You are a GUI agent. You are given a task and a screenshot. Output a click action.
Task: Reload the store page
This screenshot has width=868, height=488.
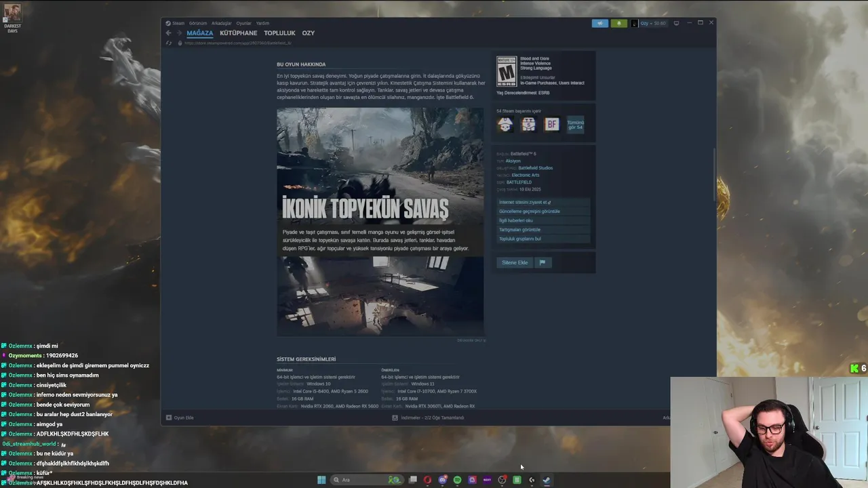(x=170, y=43)
